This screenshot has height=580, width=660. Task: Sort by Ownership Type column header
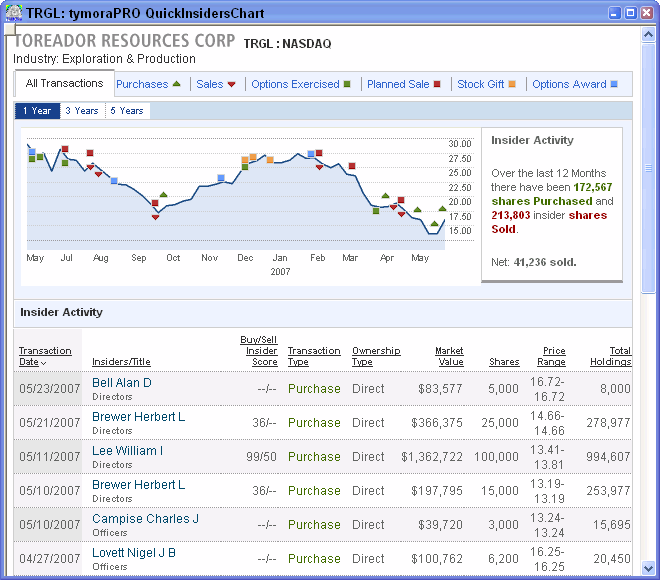pyautogui.click(x=376, y=356)
